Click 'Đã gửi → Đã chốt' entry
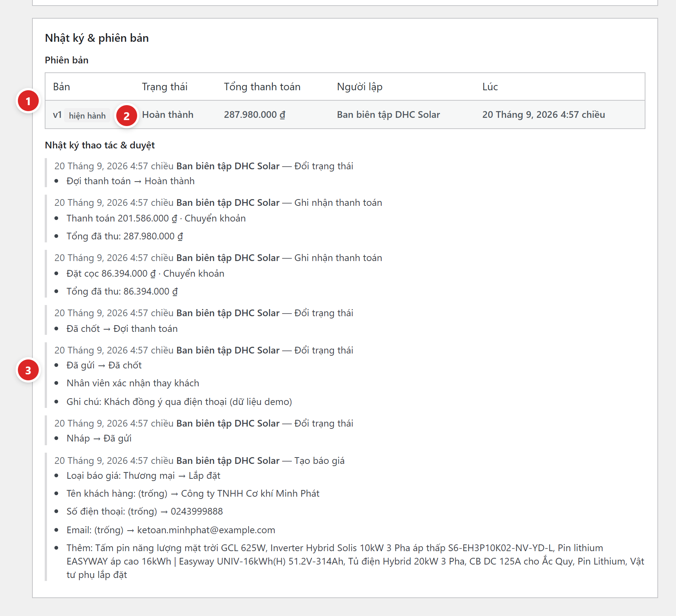676x616 pixels. pyautogui.click(x=104, y=365)
